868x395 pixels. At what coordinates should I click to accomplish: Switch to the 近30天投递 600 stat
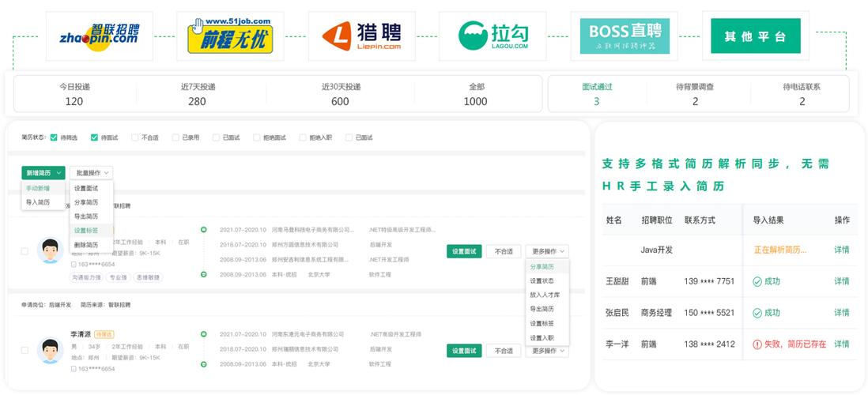tap(341, 94)
